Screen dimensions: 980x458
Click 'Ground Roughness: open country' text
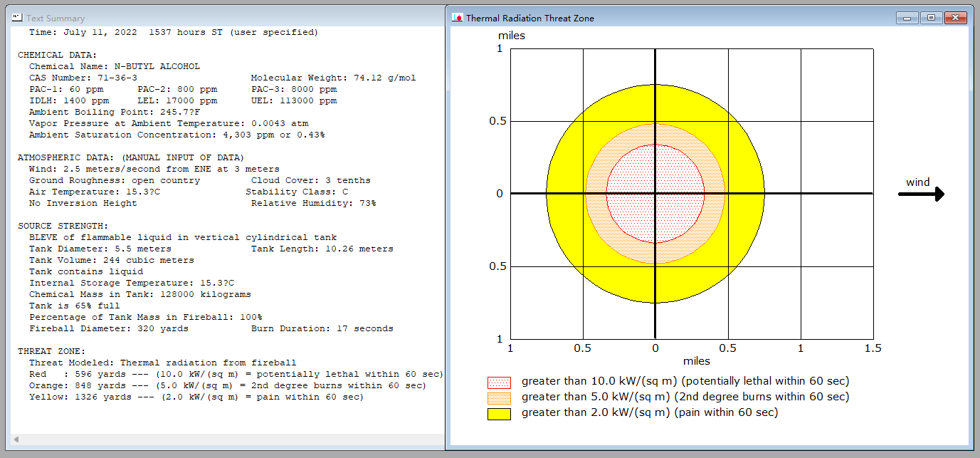pyautogui.click(x=115, y=180)
